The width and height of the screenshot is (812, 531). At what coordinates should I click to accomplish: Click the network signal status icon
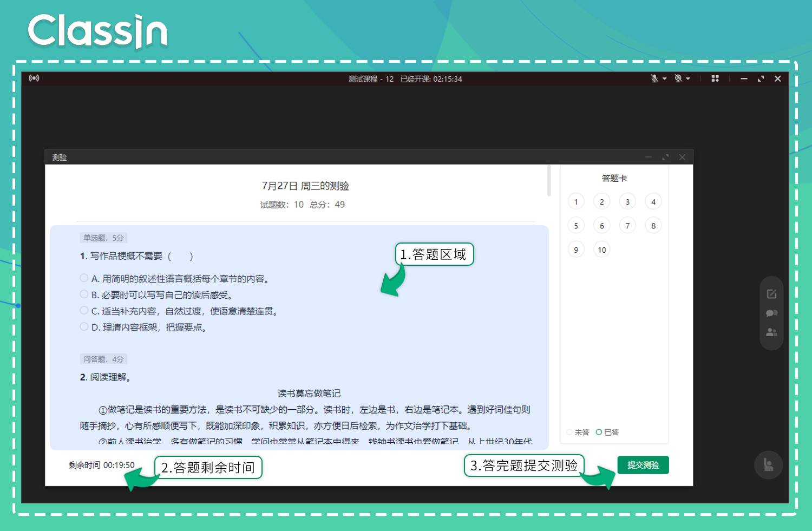(34, 78)
